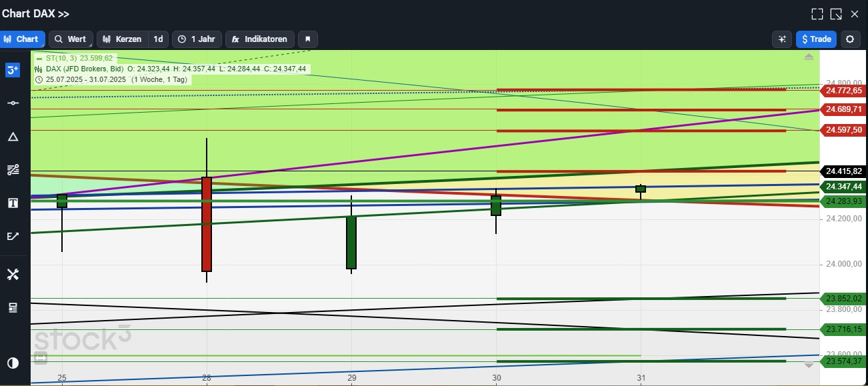Click the 24.597,50 price label
The height and width of the screenshot is (386, 868).
click(843, 130)
